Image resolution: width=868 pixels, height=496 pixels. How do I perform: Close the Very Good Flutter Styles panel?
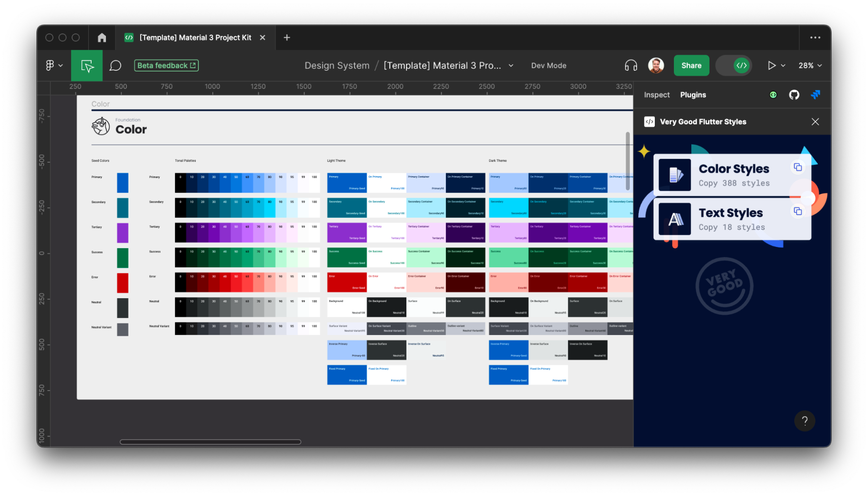click(x=815, y=122)
